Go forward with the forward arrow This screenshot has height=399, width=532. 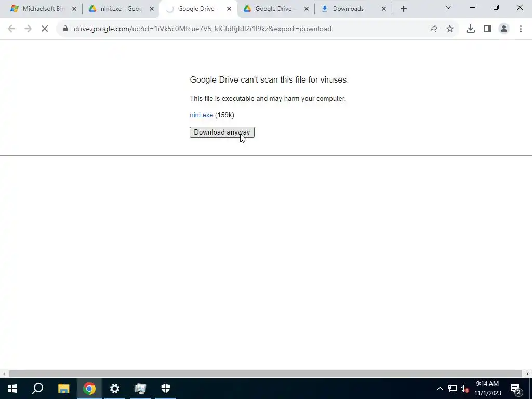(28, 29)
